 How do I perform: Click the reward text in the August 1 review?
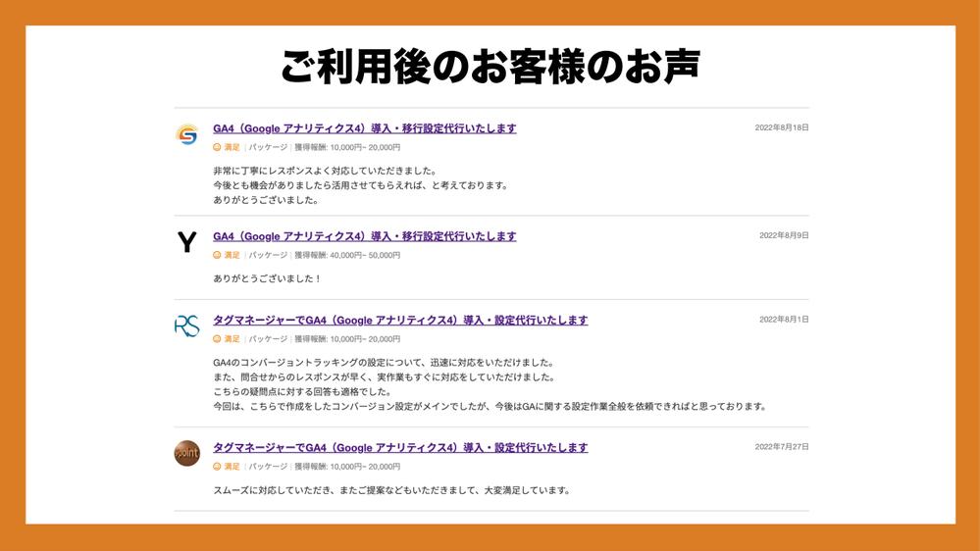pyautogui.click(x=347, y=338)
